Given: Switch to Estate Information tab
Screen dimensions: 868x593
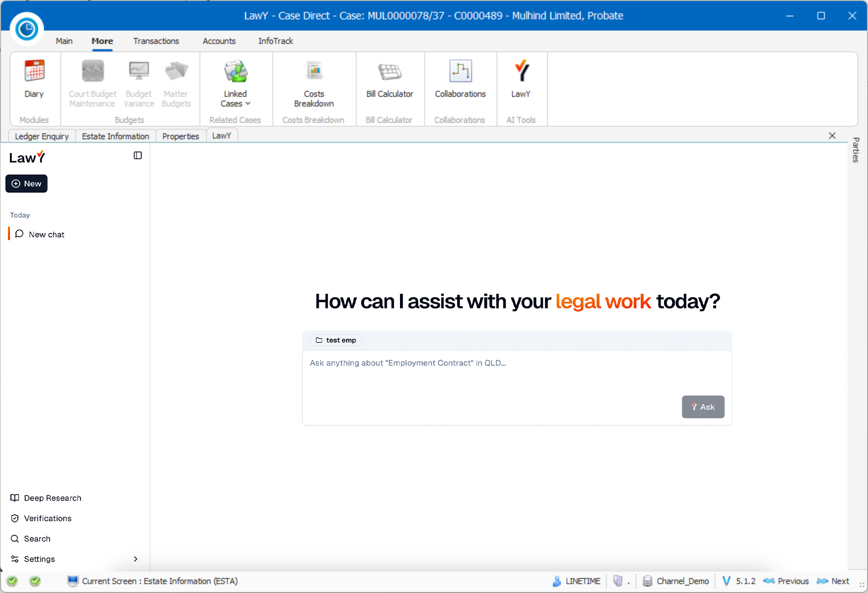Looking at the screenshot, I should coord(116,136).
